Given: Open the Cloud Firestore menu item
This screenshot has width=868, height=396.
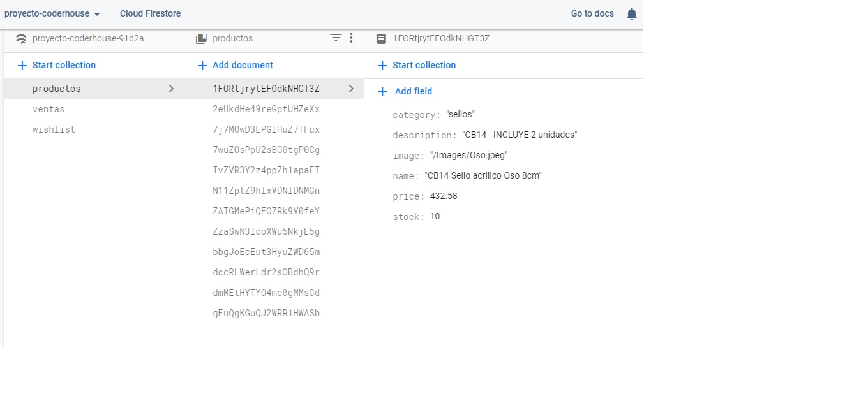Looking at the screenshot, I should point(149,13).
